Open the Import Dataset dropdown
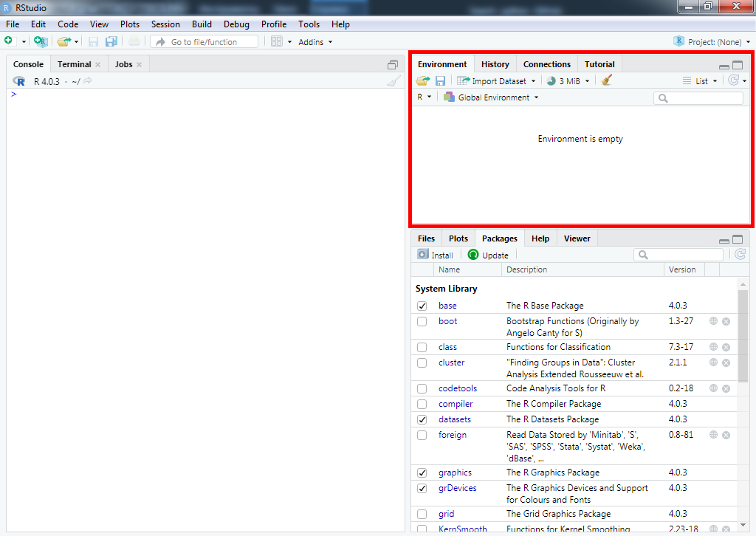The image size is (756, 536). point(496,81)
